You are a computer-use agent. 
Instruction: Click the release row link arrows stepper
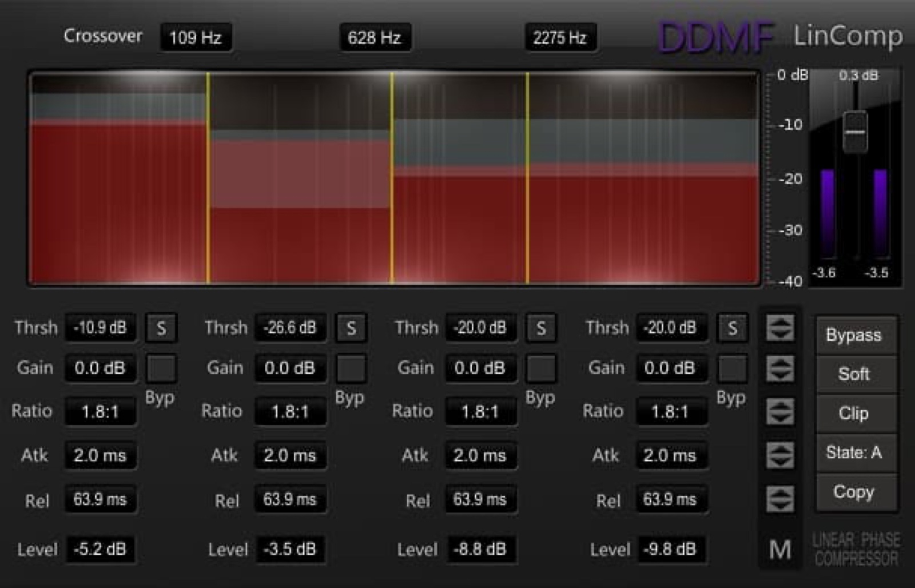tap(780, 499)
